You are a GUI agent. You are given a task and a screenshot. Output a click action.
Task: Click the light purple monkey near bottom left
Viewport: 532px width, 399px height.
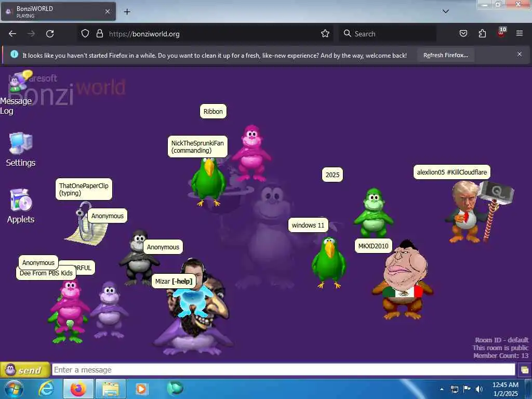click(x=109, y=310)
